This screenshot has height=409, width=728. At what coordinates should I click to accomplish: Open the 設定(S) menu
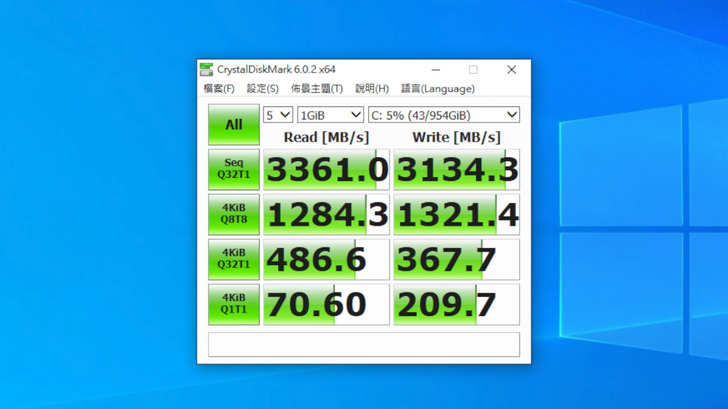click(x=262, y=89)
